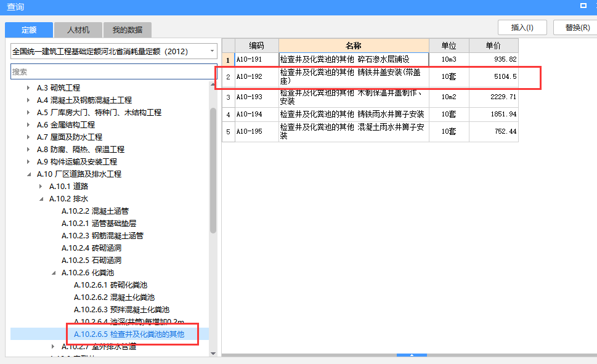This screenshot has width=597, height=364.
Task: Collapse the A.10.2 排水 node
Action: tap(41, 199)
